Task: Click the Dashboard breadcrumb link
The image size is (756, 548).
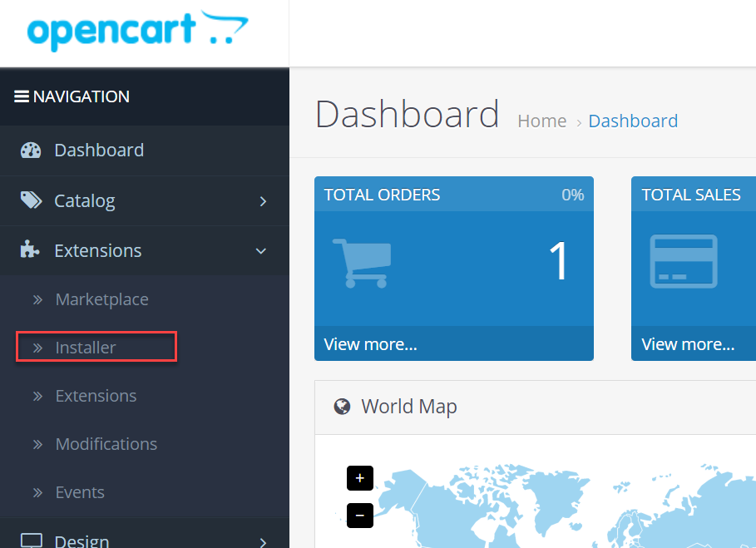Action: pyautogui.click(x=633, y=121)
